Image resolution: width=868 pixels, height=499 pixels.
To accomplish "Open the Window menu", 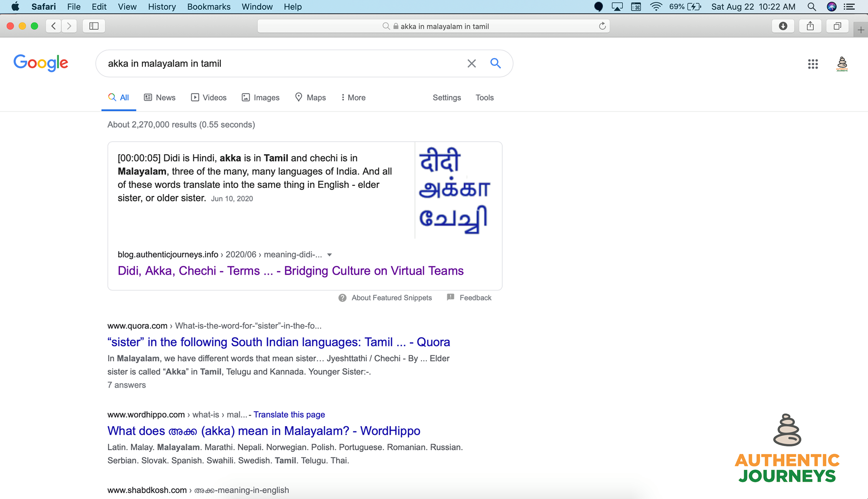I will 257,7.
